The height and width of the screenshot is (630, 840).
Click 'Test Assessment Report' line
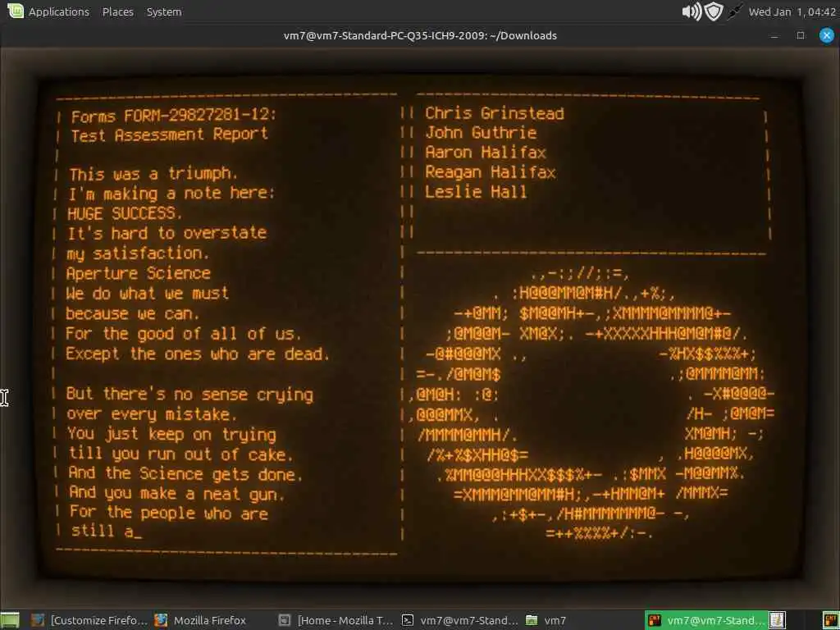(x=169, y=135)
